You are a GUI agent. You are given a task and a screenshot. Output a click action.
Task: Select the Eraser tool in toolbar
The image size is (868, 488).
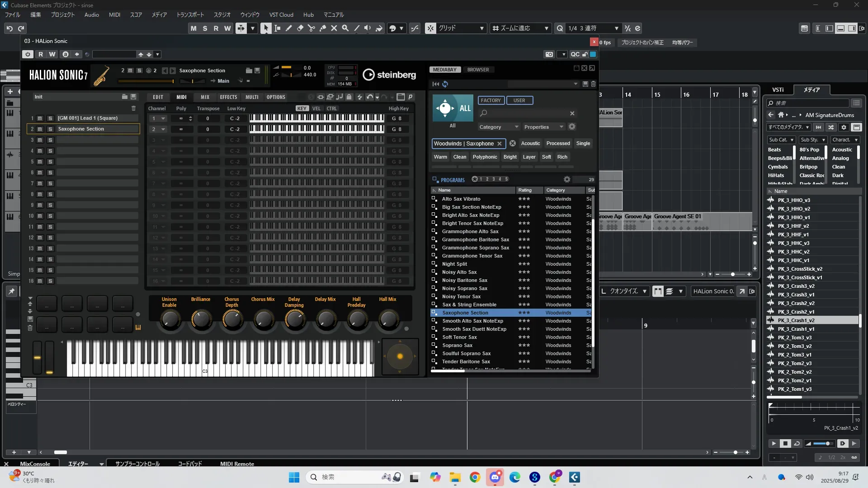click(300, 28)
